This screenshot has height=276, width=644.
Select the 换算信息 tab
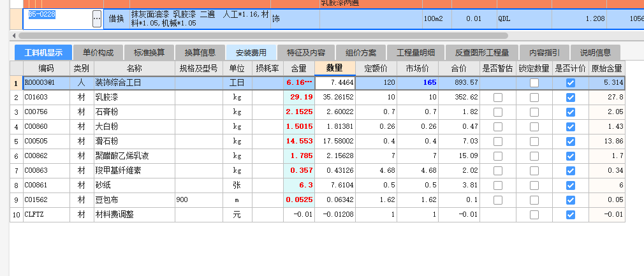coord(200,52)
